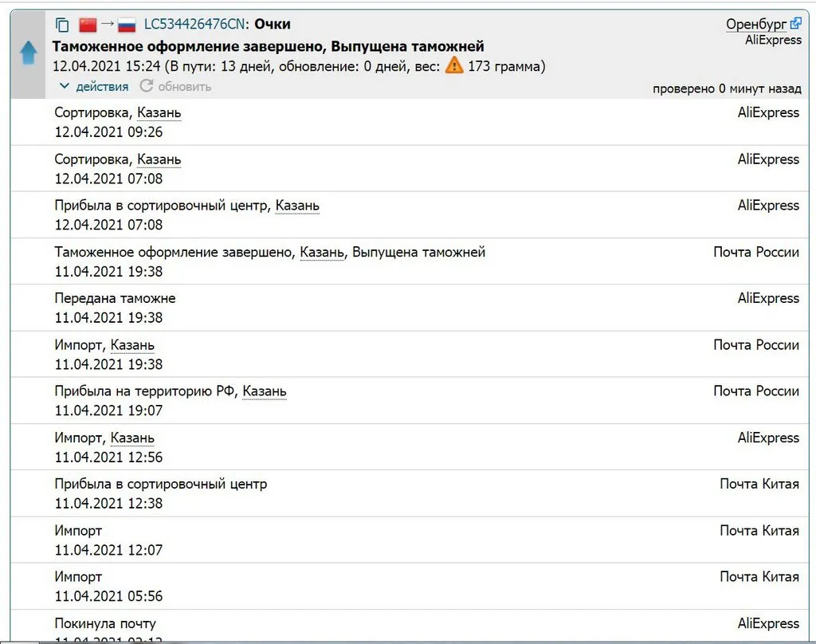Click Казань in the 09:26 Сортировка row

click(x=159, y=113)
